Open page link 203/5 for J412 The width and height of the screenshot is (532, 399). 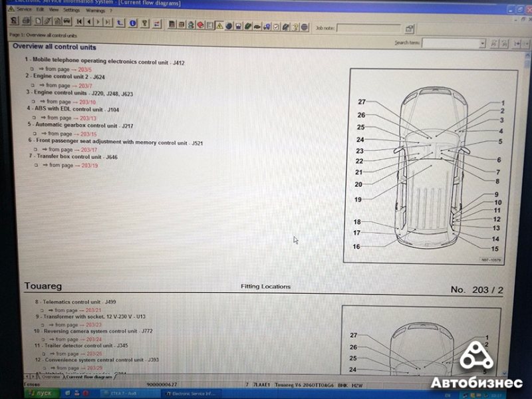85,70
